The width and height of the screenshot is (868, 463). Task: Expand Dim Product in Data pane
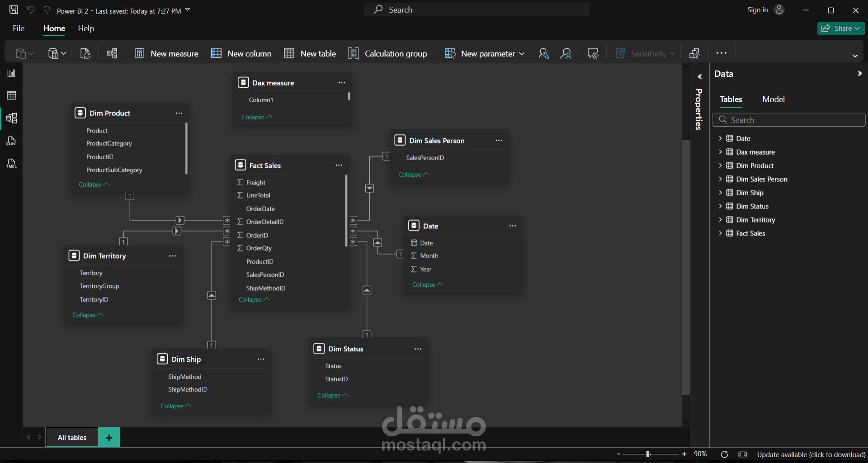(x=720, y=165)
